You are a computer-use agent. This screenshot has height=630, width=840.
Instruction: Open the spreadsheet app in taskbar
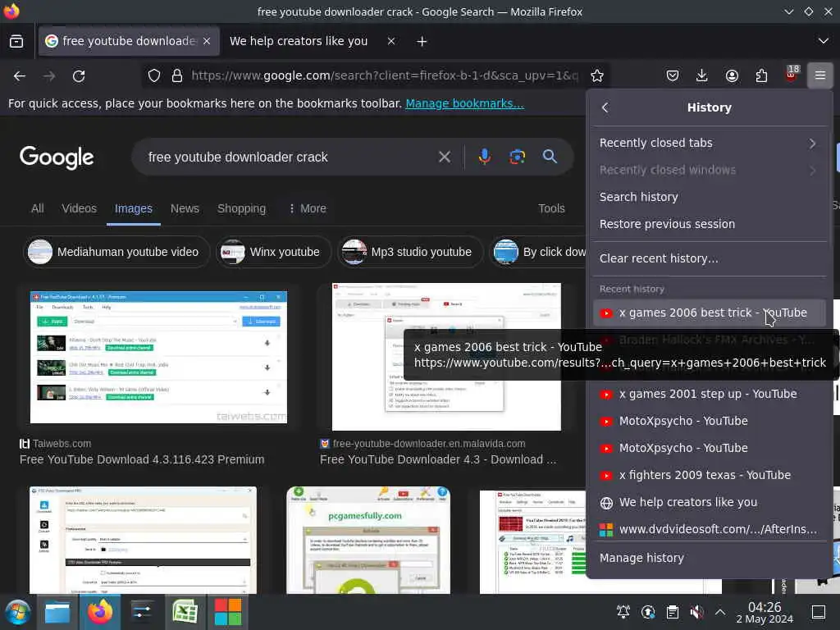185,612
